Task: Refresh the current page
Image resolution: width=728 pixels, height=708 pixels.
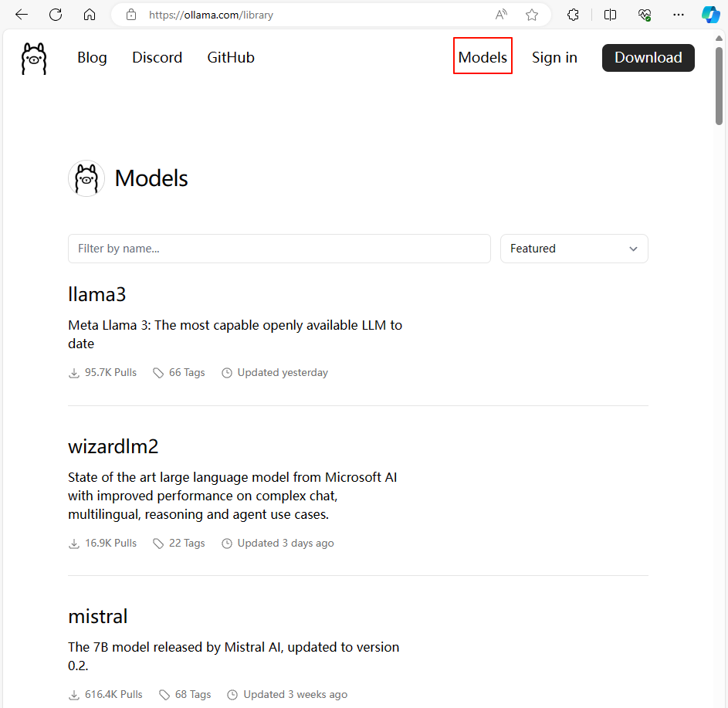Action: tap(56, 15)
